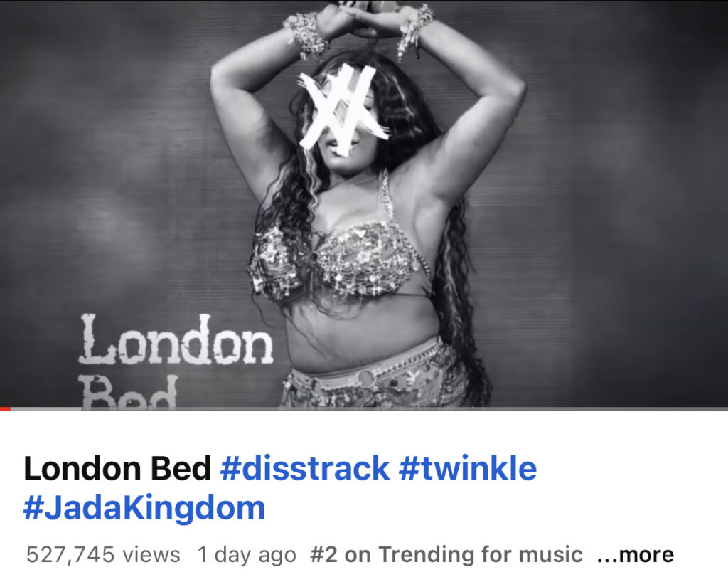The height and width of the screenshot is (577, 728).
Task: Click the 527,745 views count
Action: point(103,554)
